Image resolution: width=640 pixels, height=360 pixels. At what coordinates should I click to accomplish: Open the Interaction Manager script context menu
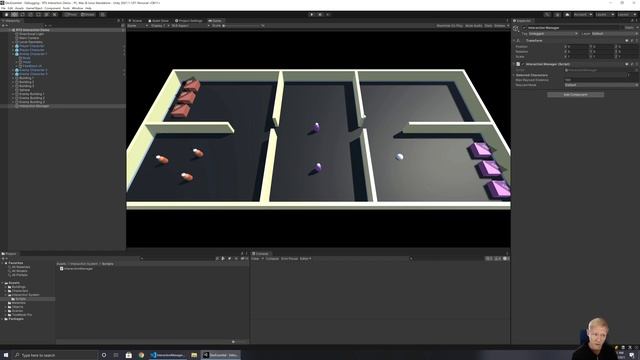click(636, 64)
